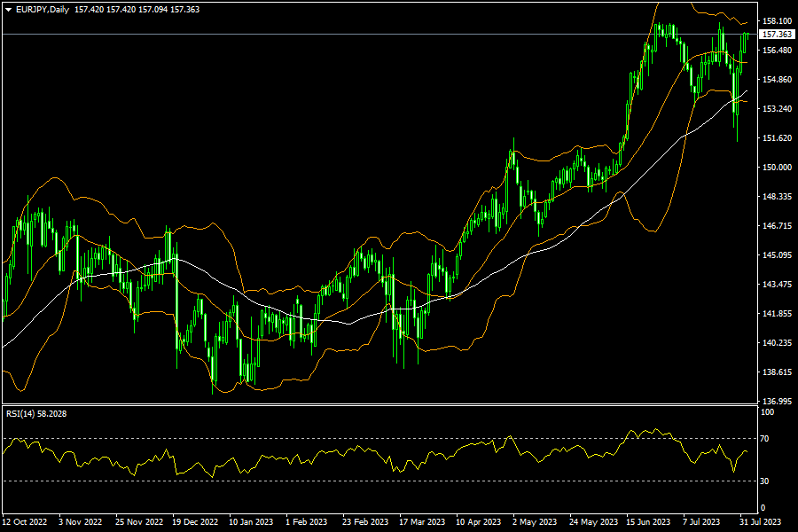Image resolution: width=798 pixels, height=532 pixels.
Task: Click date label 17 Mar 2023
Action: click(422, 522)
